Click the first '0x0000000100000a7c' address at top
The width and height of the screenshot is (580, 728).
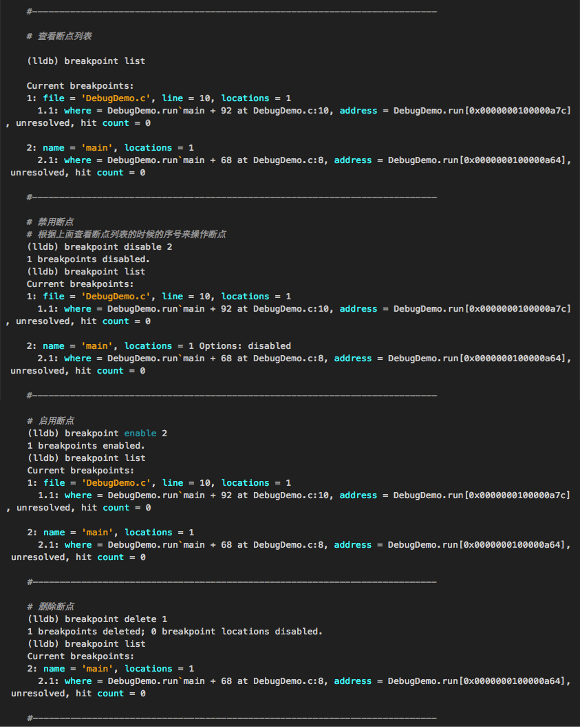point(518,111)
